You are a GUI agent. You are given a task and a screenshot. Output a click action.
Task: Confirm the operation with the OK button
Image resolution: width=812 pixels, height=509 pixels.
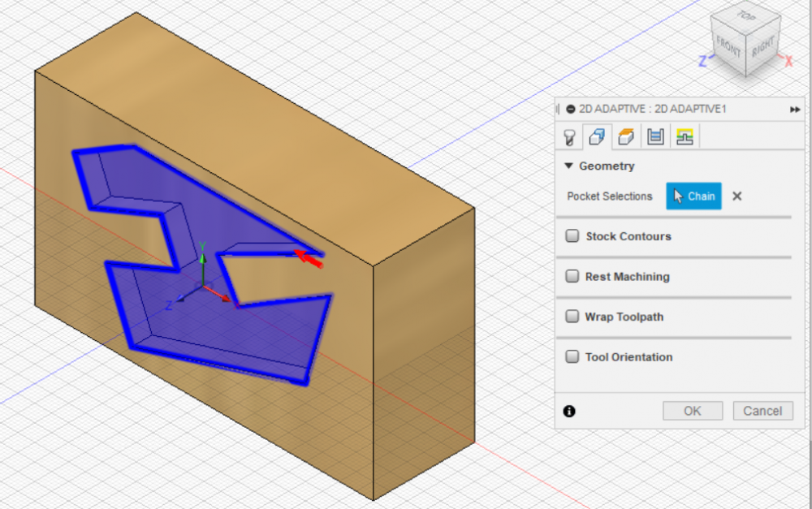click(693, 411)
